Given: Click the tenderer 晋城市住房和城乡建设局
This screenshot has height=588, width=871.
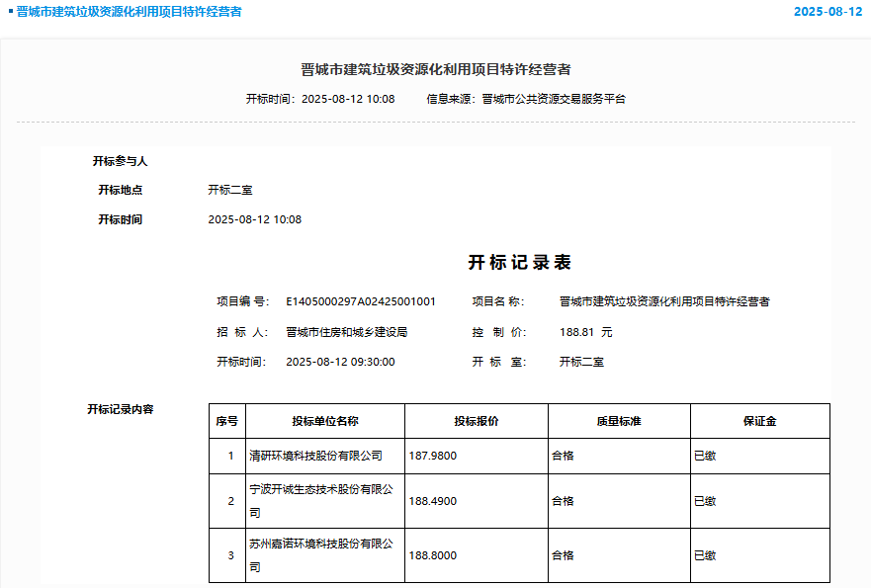Looking at the screenshot, I should pyautogui.click(x=346, y=332).
